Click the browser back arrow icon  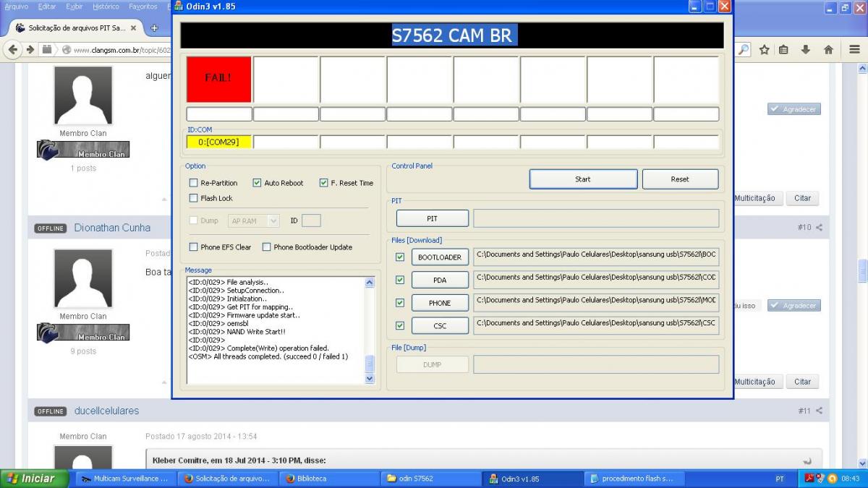(x=12, y=49)
